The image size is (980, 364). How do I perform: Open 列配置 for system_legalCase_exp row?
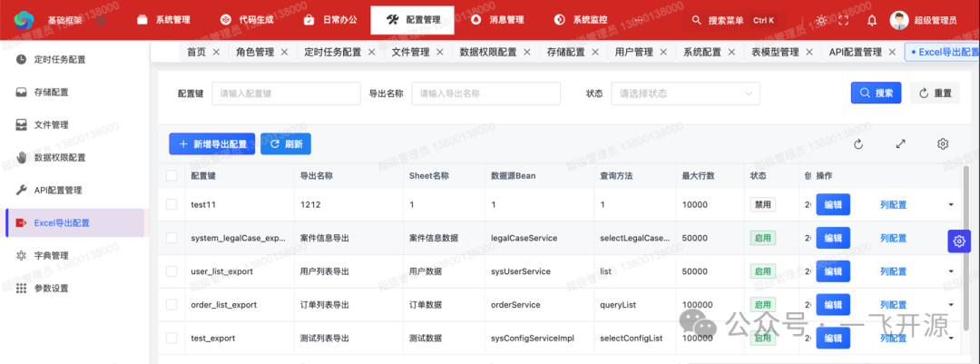(893, 239)
